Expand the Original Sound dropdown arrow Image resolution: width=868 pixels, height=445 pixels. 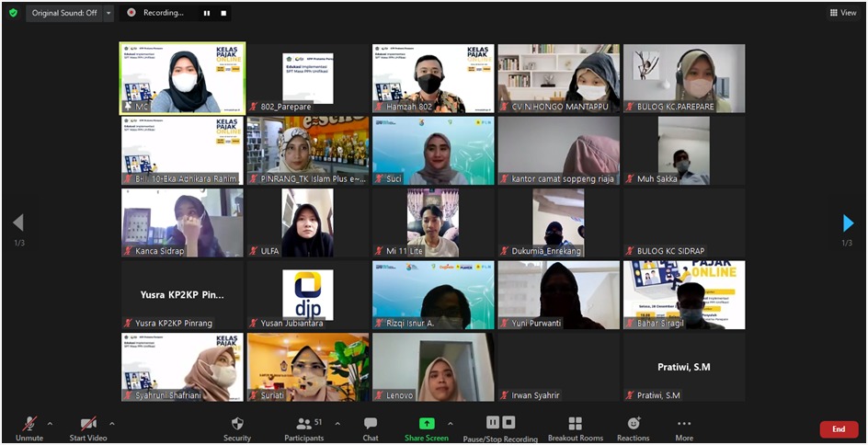108,13
